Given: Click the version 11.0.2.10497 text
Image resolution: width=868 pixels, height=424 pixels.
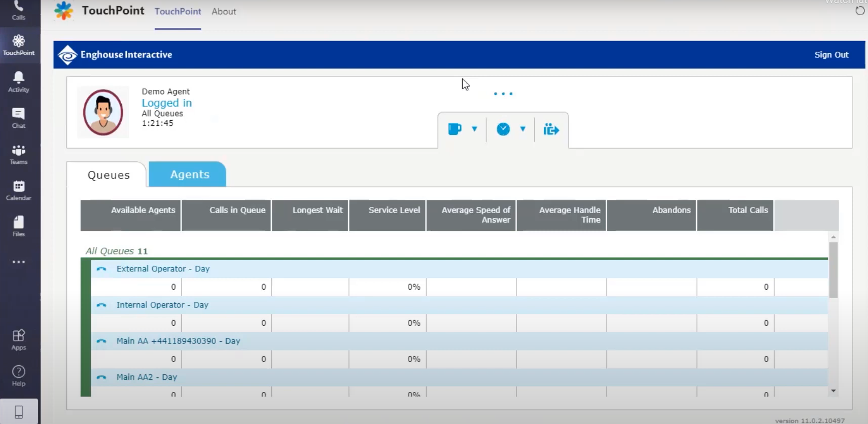Looking at the screenshot, I should coord(810,420).
